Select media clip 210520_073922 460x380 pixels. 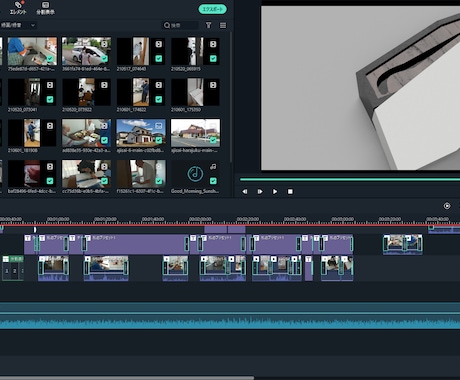point(86,92)
